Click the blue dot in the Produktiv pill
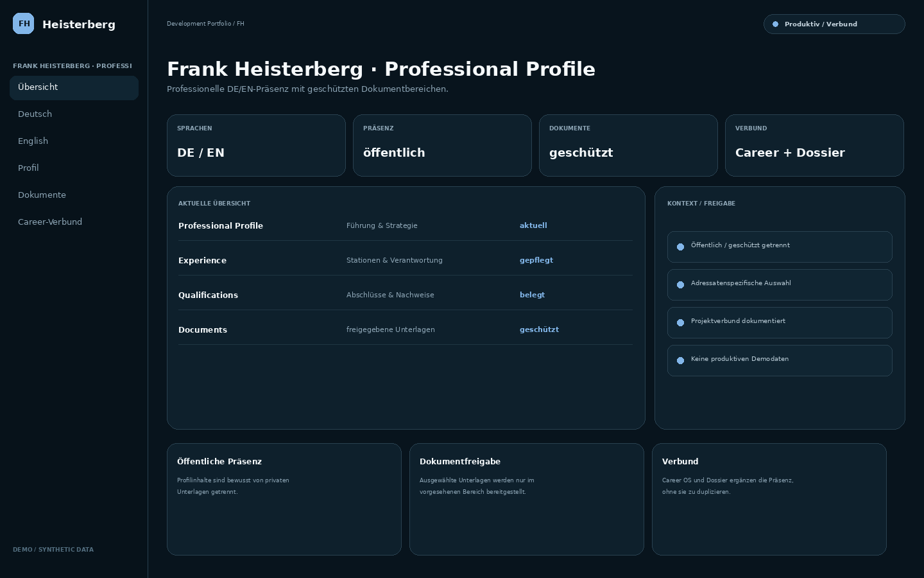This screenshot has height=578, width=924. coord(775,24)
